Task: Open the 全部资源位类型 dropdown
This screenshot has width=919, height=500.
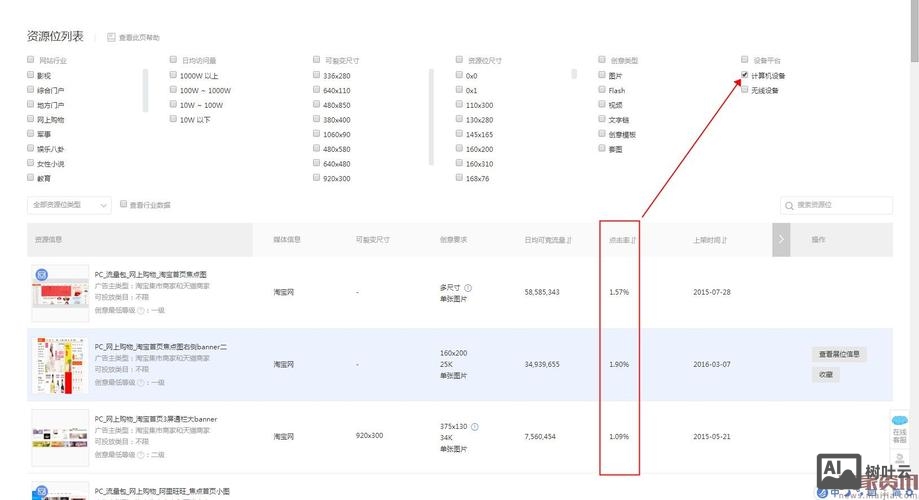Action: pos(69,205)
